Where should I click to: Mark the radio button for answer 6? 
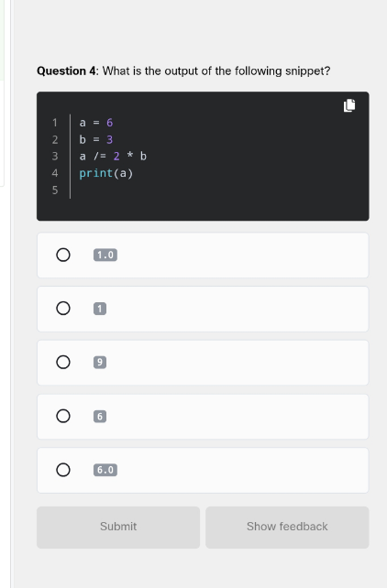click(63, 416)
